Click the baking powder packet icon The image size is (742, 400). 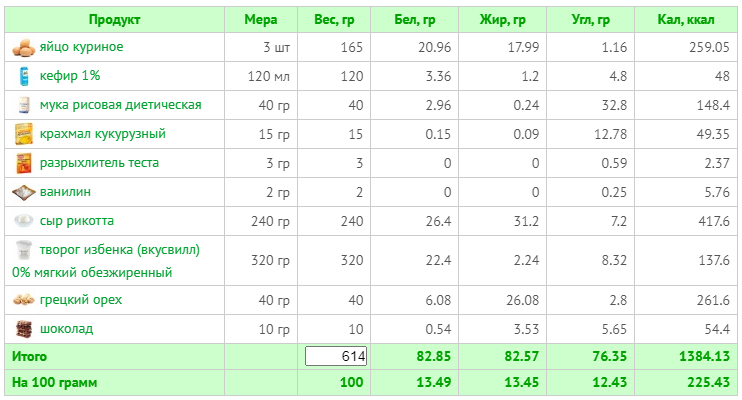point(24,163)
